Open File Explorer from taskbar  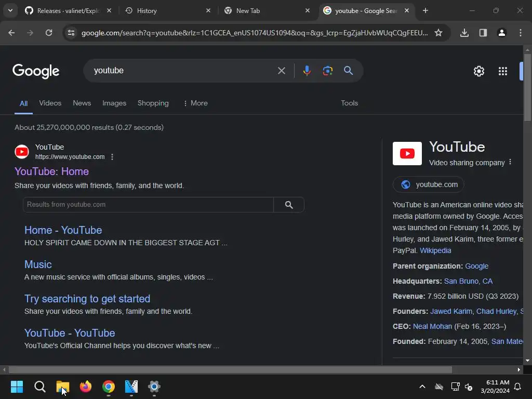(63, 387)
